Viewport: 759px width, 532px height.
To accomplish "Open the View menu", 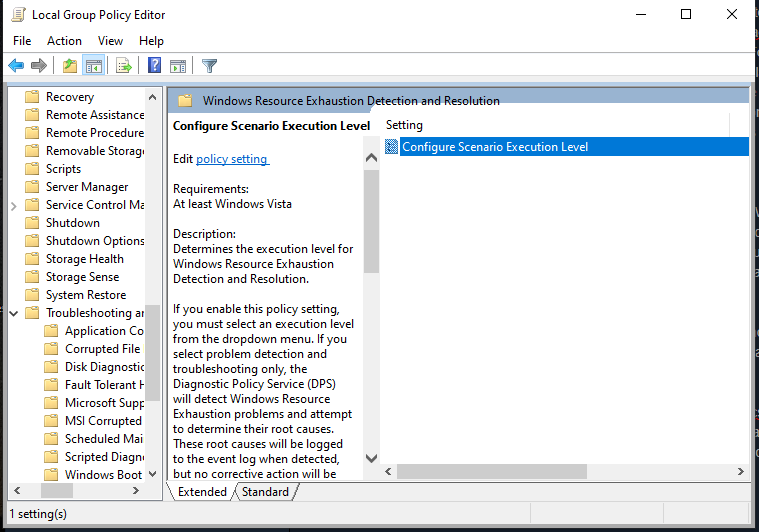I will (110, 41).
